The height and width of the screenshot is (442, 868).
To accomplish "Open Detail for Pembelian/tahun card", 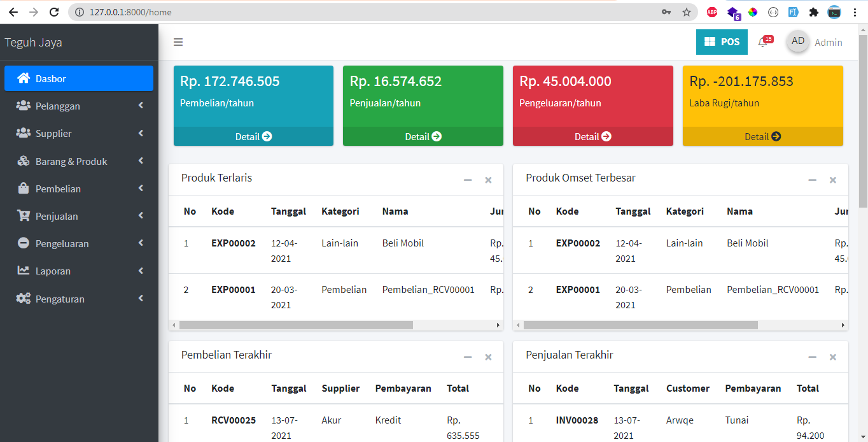I will pyautogui.click(x=253, y=136).
